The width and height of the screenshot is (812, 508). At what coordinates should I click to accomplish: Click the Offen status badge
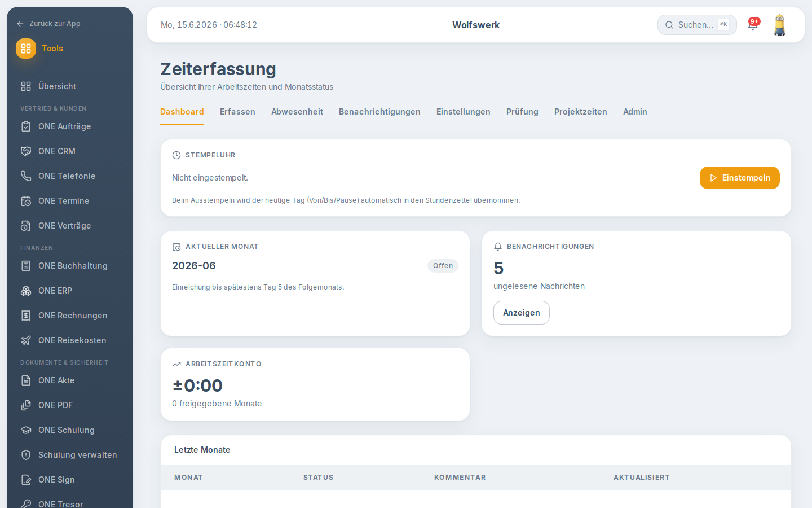point(443,266)
